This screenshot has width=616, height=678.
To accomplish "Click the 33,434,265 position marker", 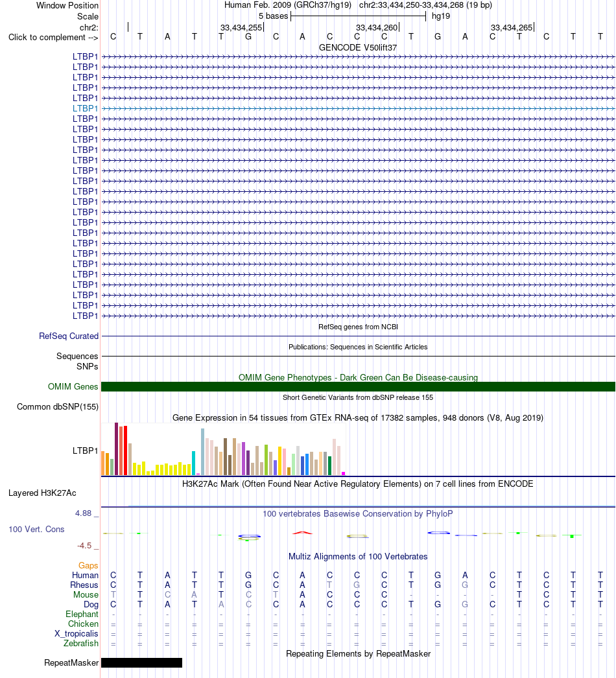I will pos(512,28).
